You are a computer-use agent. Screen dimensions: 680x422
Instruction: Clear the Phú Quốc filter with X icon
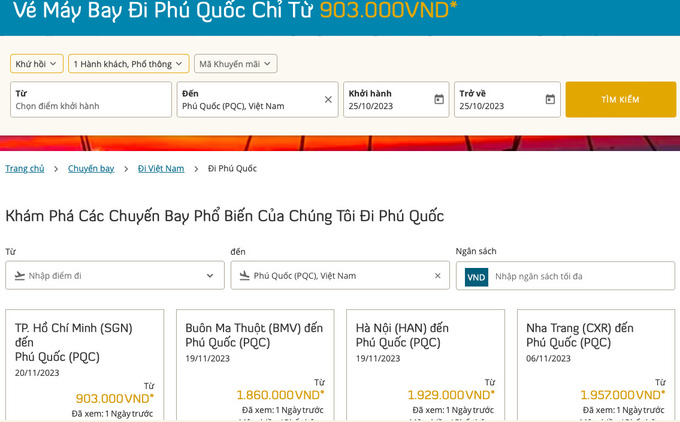[438, 275]
